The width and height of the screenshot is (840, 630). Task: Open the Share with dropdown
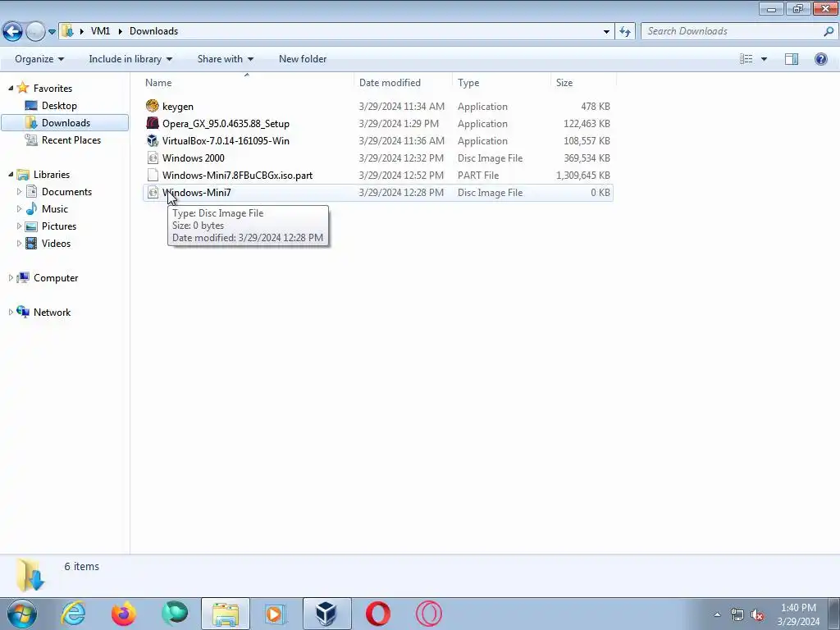(225, 59)
